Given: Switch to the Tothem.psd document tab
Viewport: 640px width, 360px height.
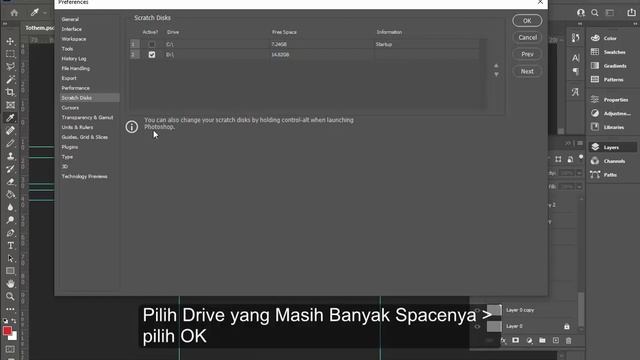Looking at the screenshot, I should pos(39,28).
